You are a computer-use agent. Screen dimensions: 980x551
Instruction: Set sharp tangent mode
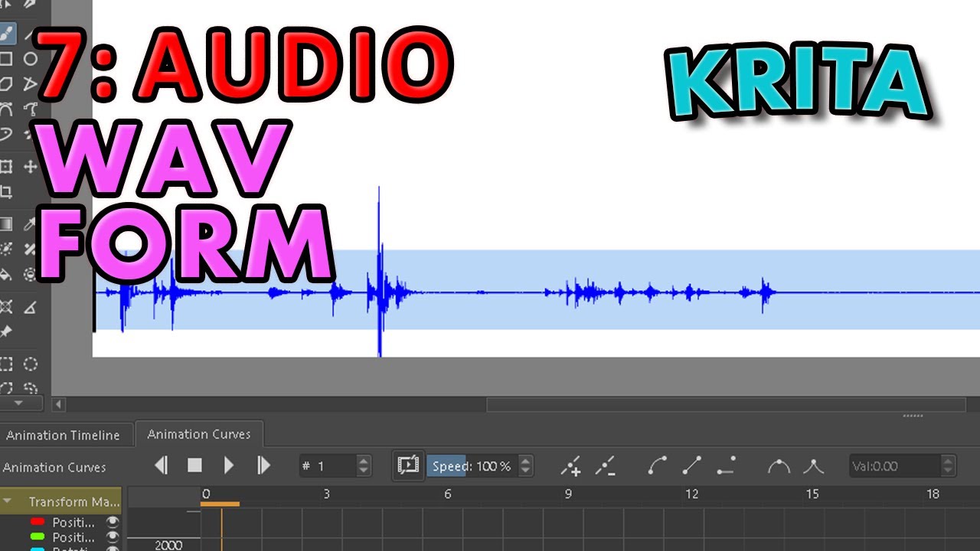(813, 465)
